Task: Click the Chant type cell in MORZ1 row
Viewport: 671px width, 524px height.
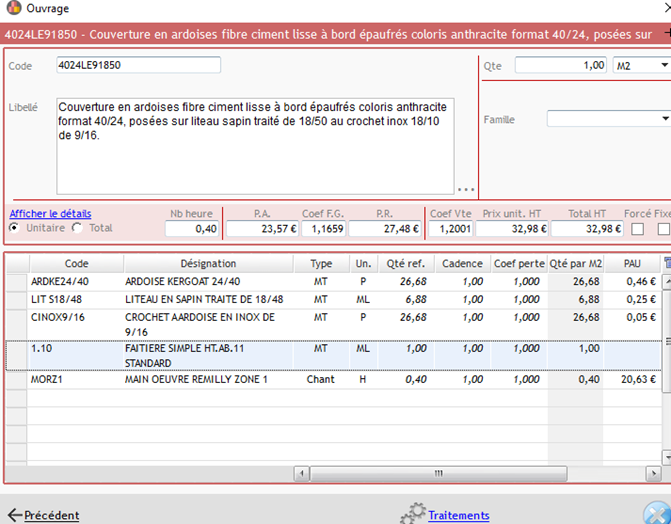Action: click(321, 379)
